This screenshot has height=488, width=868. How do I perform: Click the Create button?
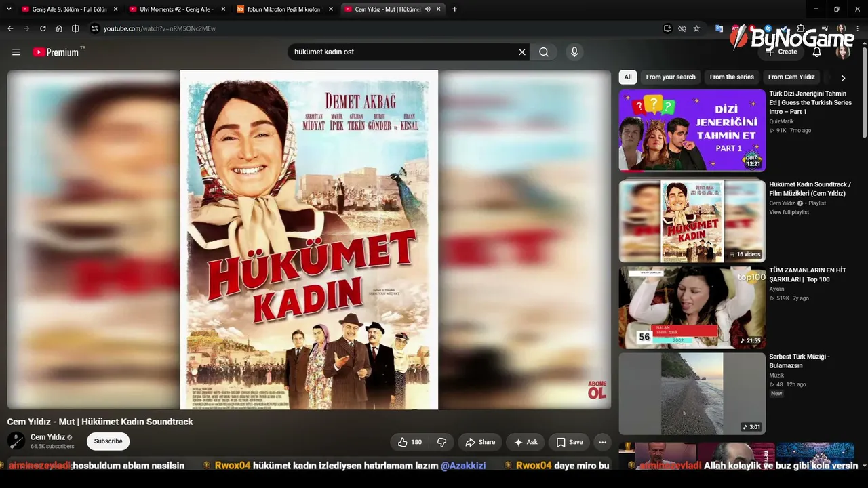pyautogui.click(x=781, y=52)
